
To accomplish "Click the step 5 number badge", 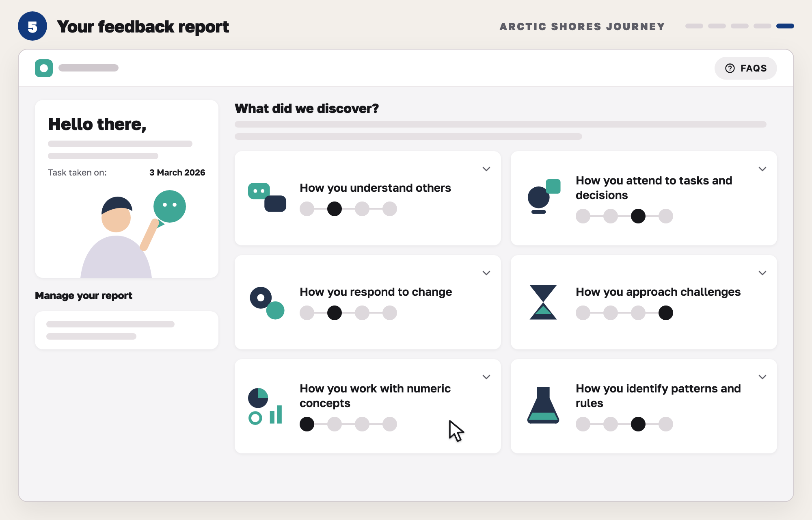I will tap(32, 26).
